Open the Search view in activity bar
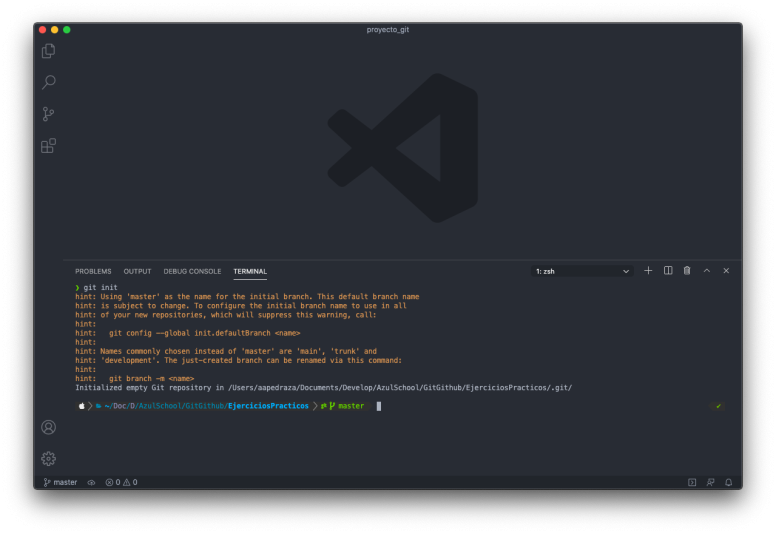The height and width of the screenshot is (534, 776). (x=48, y=82)
